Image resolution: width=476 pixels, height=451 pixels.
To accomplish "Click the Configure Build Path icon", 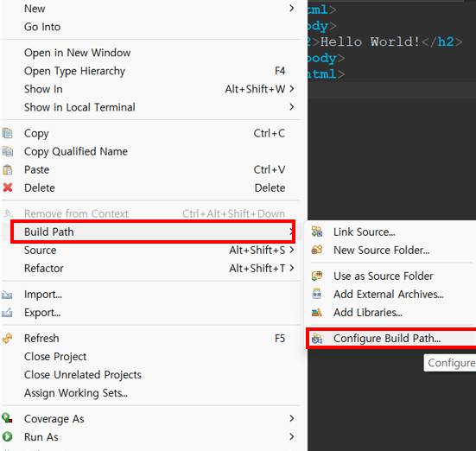I will tap(317, 339).
